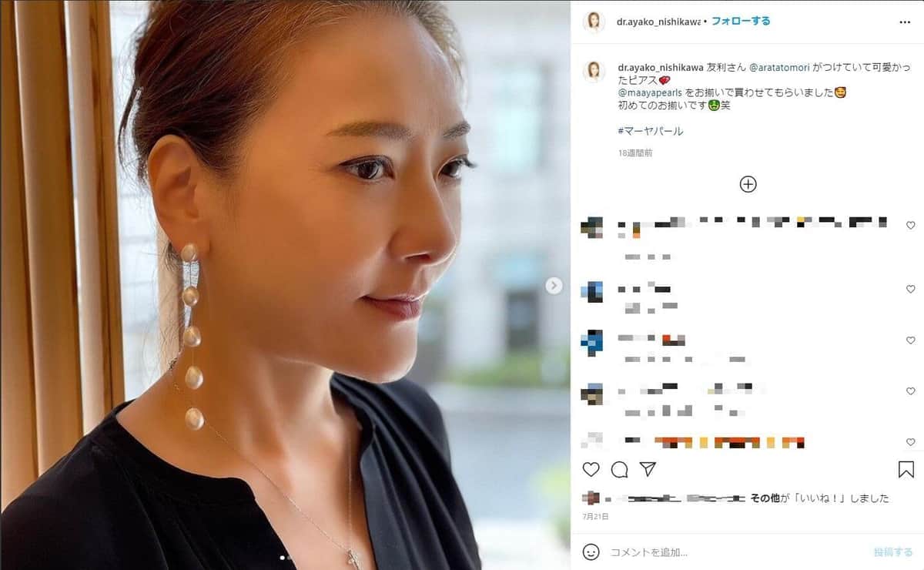924x570 pixels.
Task: Open emoji picker smiley icon
Action: click(591, 552)
